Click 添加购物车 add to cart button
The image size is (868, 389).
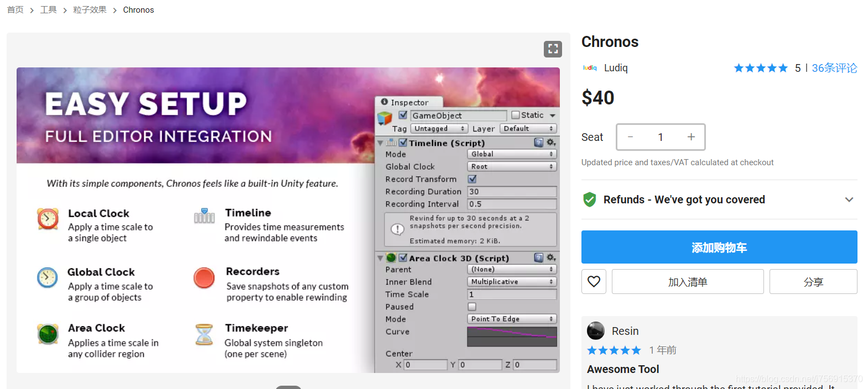tap(719, 247)
